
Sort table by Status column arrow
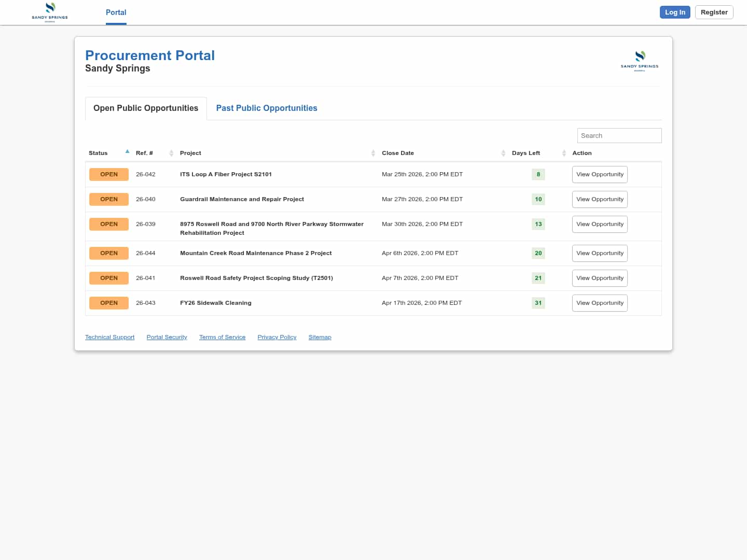127,152
